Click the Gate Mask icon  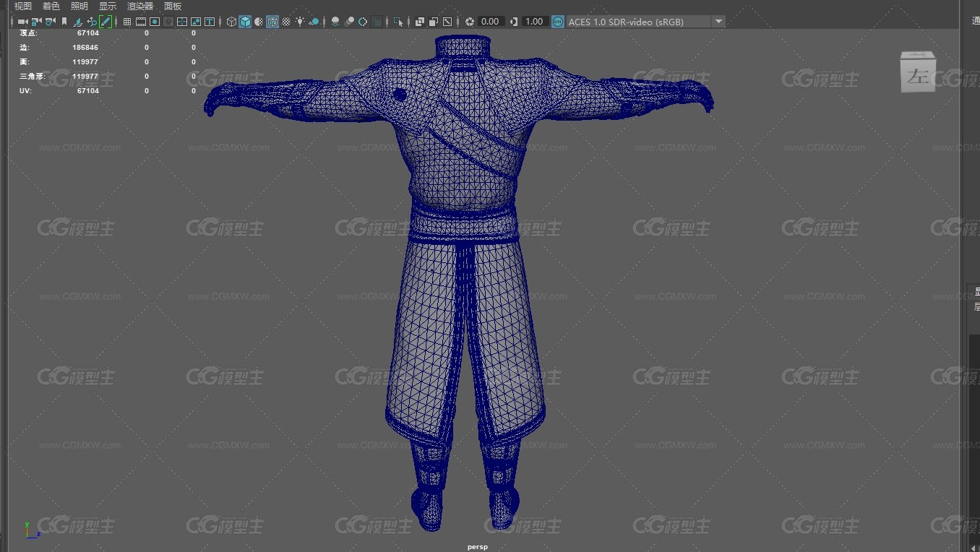pyautogui.click(x=168, y=22)
